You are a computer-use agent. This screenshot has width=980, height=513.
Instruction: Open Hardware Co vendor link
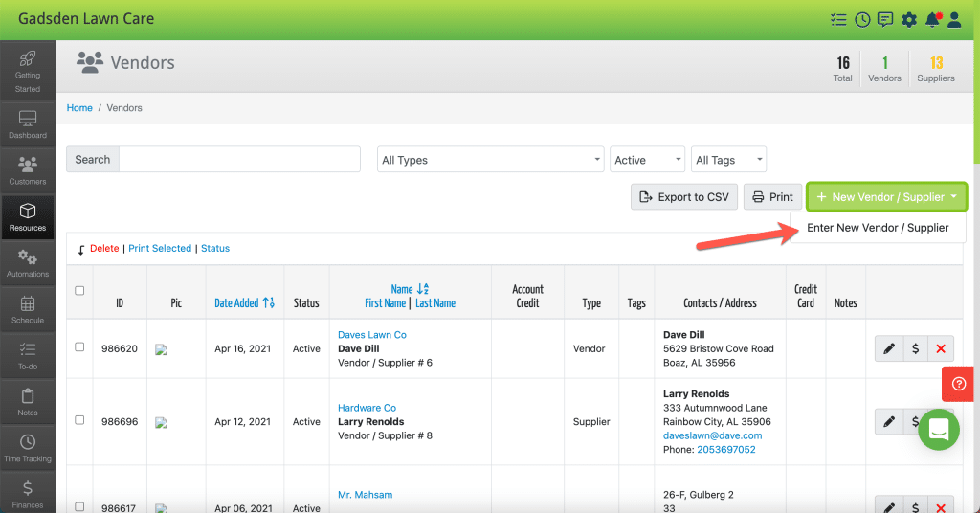click(367, 408)
